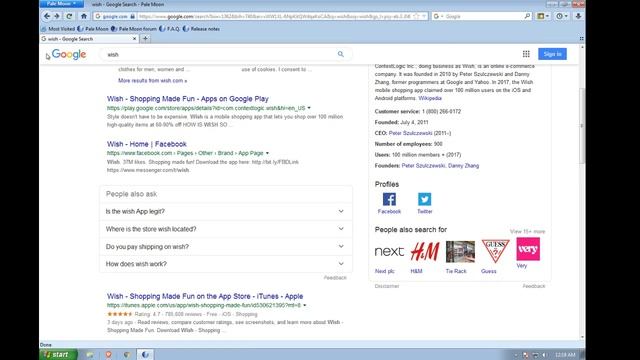Go back to the previous page
Image resolution: width=640 pixels, height=360 pixels.
(x=47, y=16)
